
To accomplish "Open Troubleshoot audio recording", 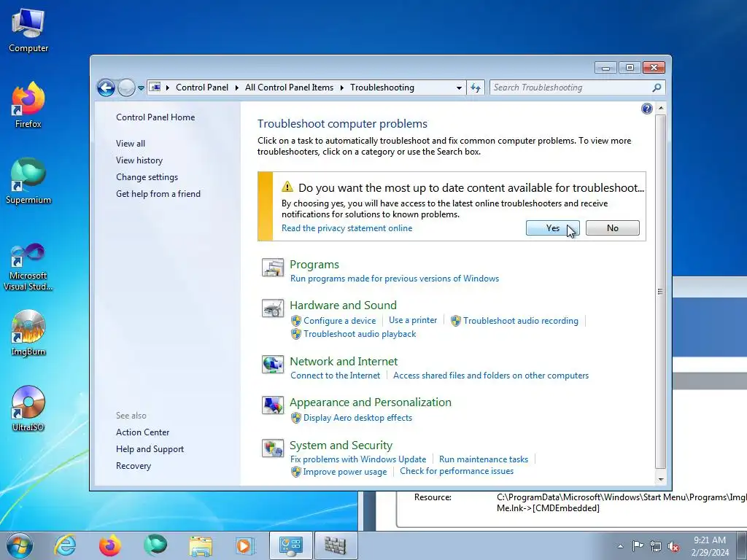I will point(521,321).
